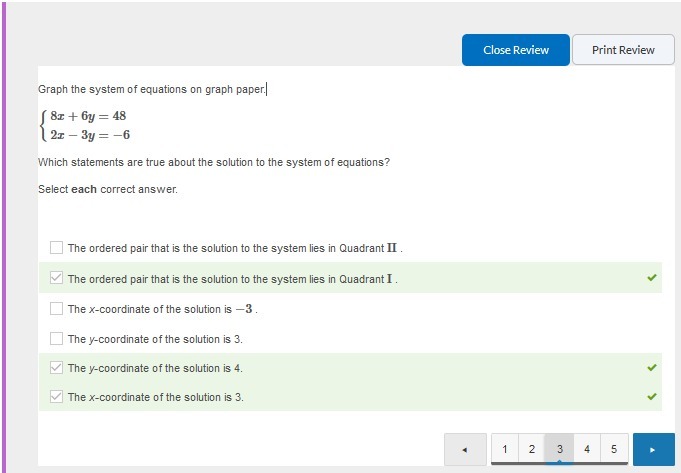Uncheck the x-coordinate is 3 option
Screen dimensions: 681x473
(56, 397)
